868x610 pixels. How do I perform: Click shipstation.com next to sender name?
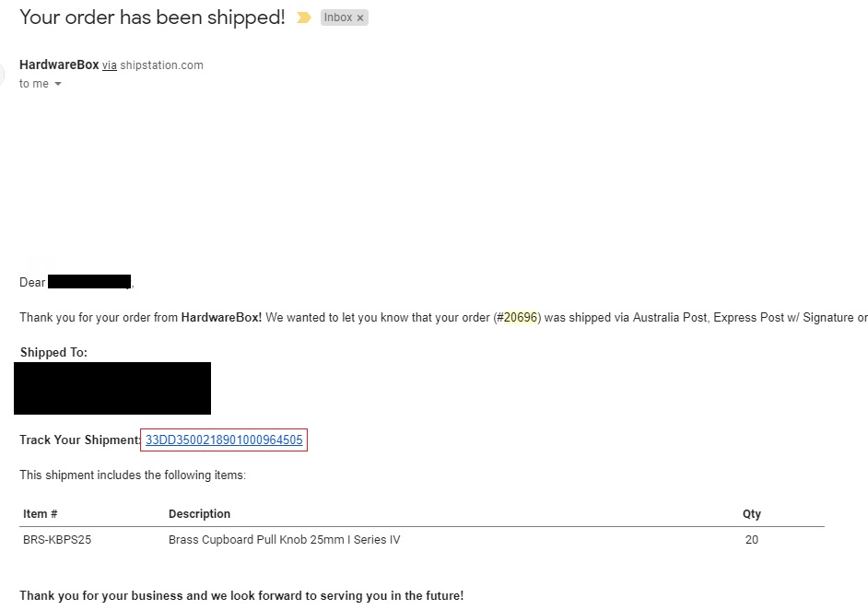[161, 65]
